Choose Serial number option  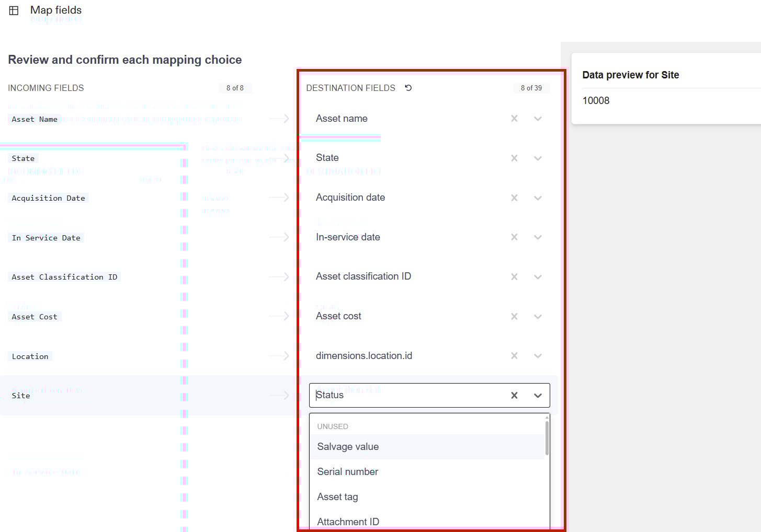coord(348,472)
